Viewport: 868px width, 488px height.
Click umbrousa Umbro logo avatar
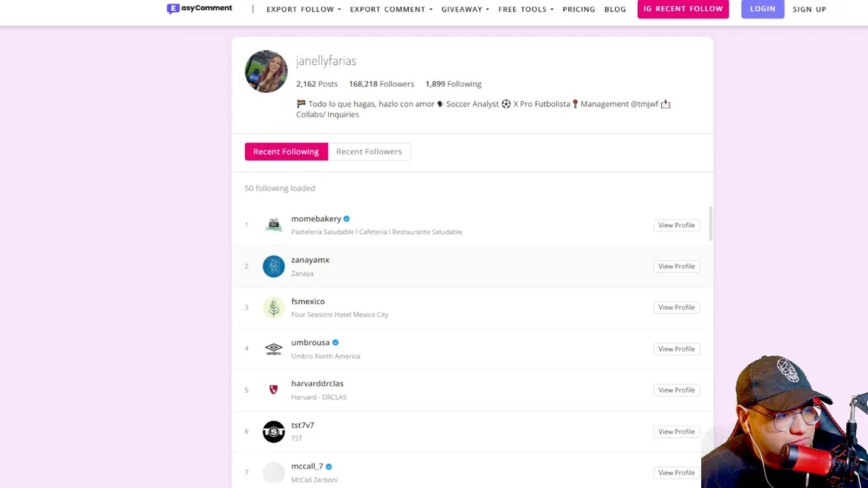pyautogui.click(x=273, y=349)
